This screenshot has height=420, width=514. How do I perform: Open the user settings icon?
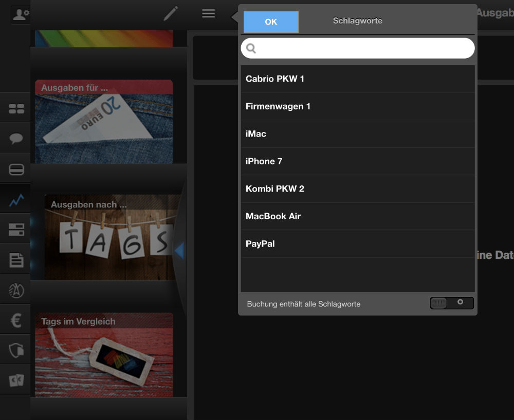tap(21, 14)
